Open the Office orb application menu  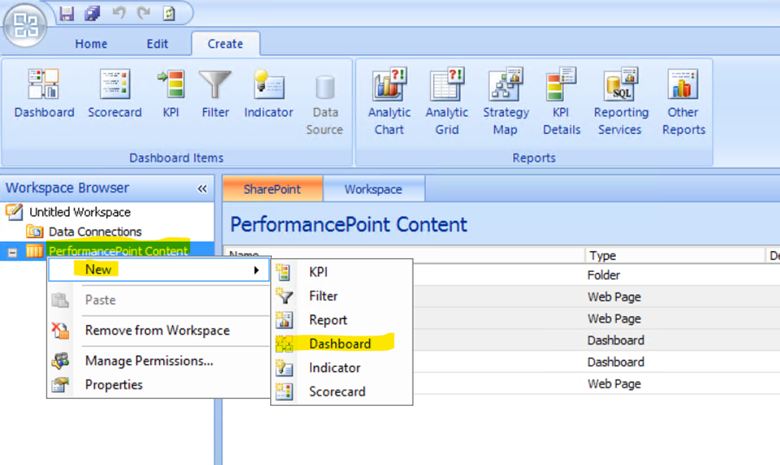point(25,25)
